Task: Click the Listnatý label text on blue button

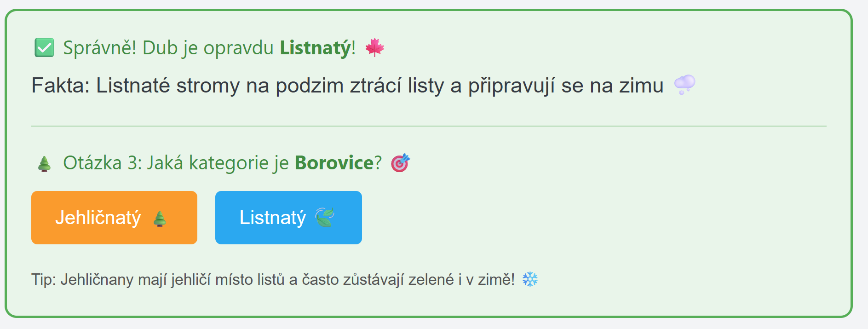Action: click(272, 218)
